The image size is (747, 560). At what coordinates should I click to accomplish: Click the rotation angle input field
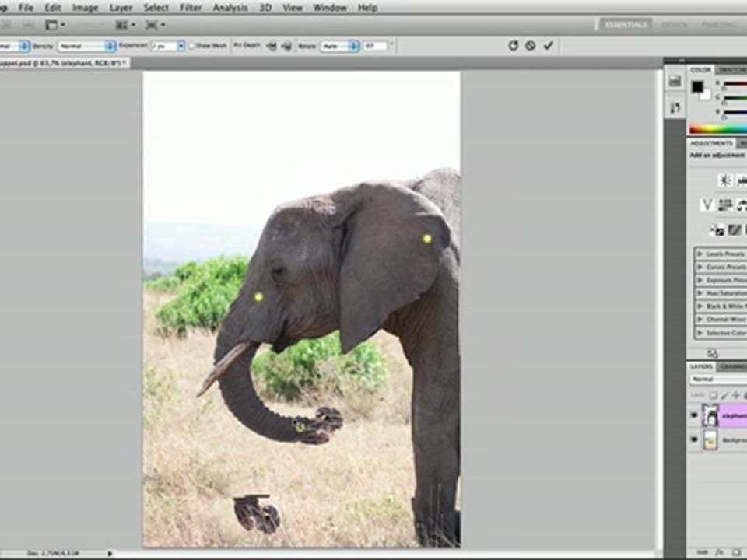[x=375, y=46]
